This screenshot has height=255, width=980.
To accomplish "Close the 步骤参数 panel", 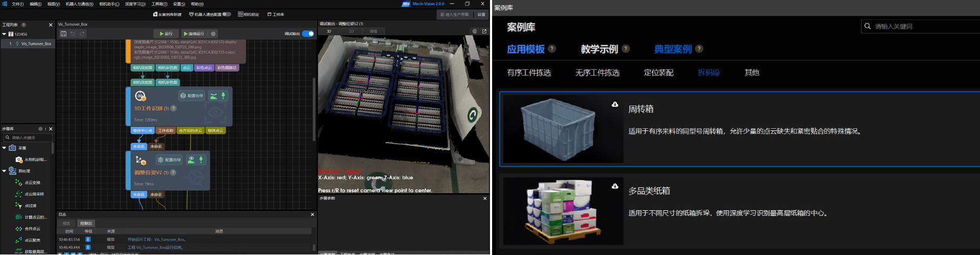I will pyautogui.click(x=485, y=199).
